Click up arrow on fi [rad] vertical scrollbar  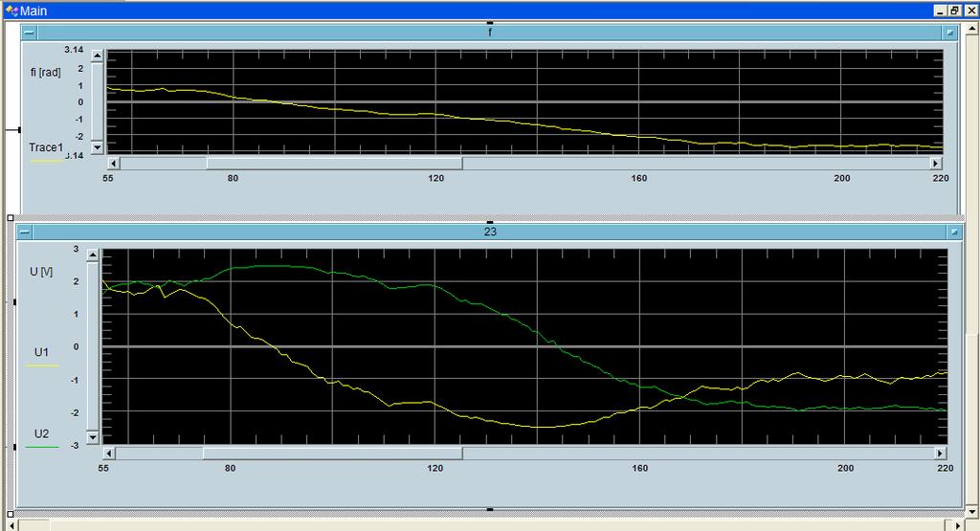pos(97,55)
